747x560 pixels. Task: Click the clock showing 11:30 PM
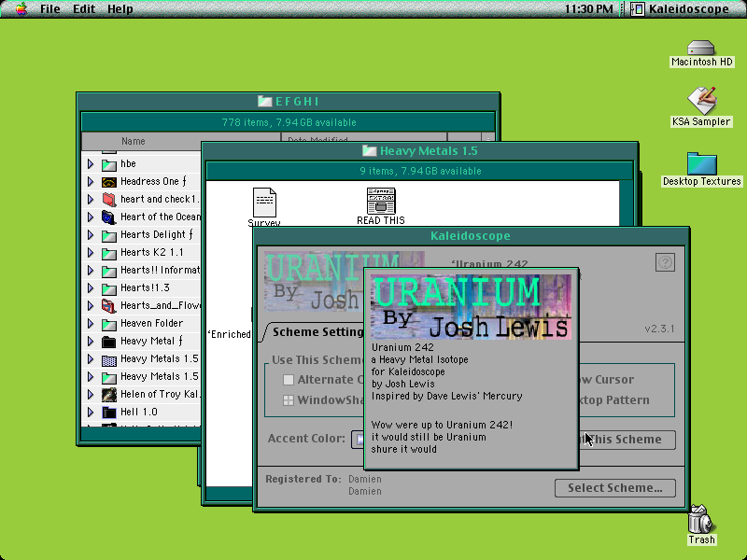coord(589,8)
